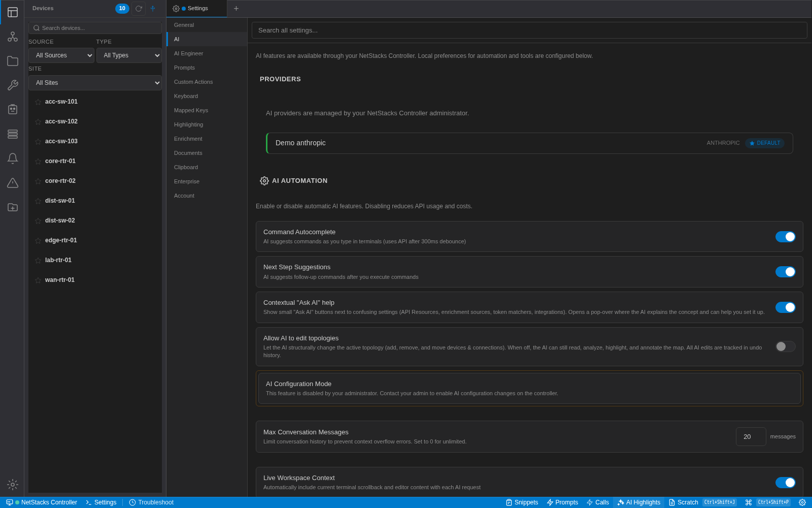Click the command palette icon in the status bar
Image resolution: width=812 pixels, height=508 pixels.
click(749, 502)
